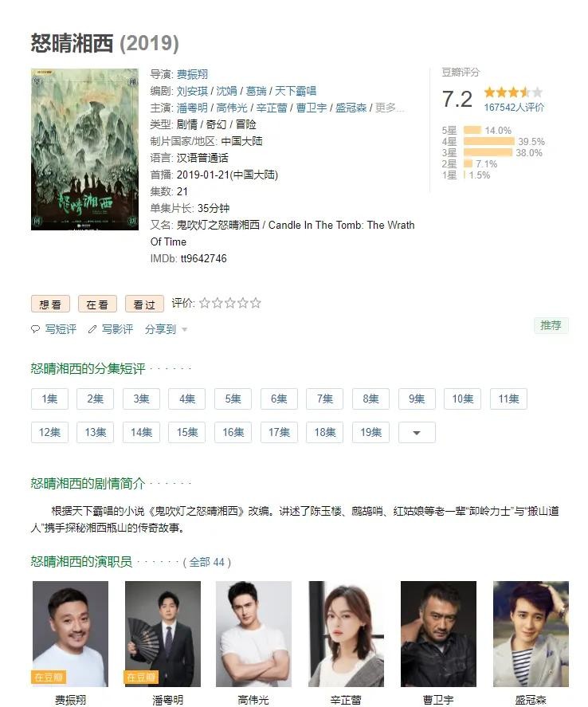This screenshot has height=707, width=588.
Task: Select the 19集 episode tab
Action: 370,433
